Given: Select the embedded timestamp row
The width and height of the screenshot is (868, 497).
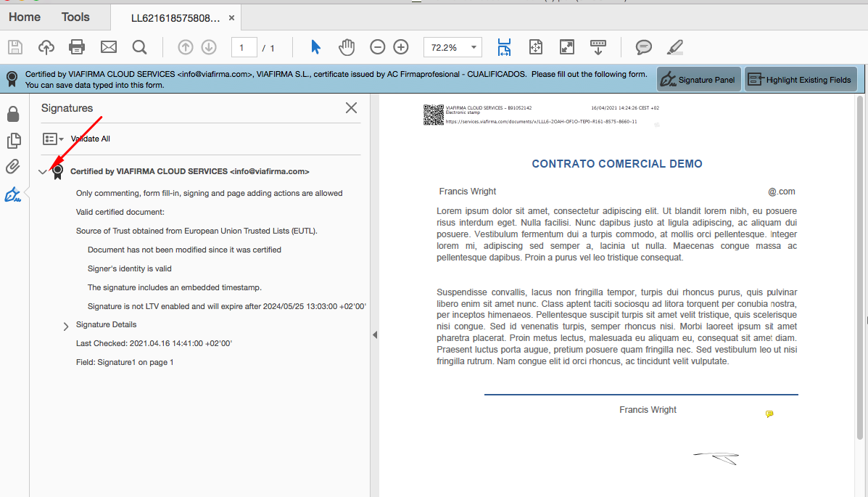Looking at the screenshot, I should pos(174,287).
